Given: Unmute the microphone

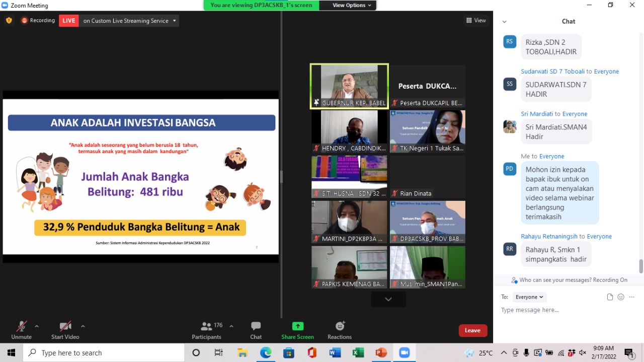Looking at the screenshot, I should [21, 330].
